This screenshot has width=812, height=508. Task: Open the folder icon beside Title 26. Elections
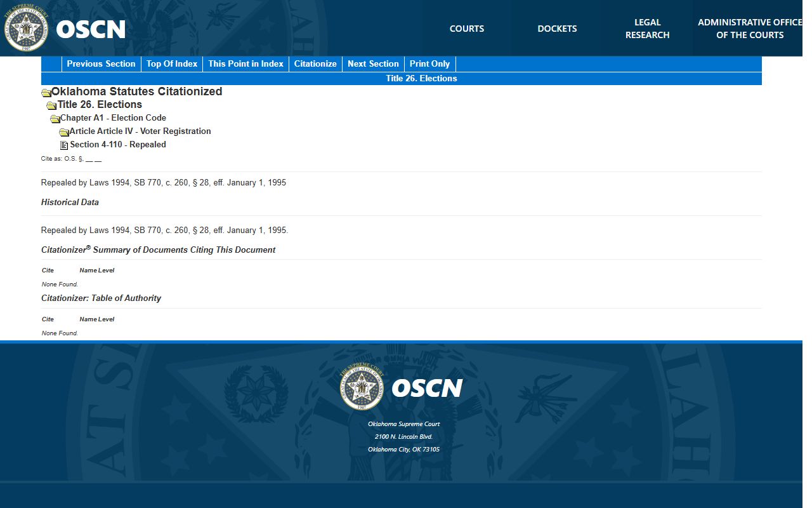[x=51, y=105]
